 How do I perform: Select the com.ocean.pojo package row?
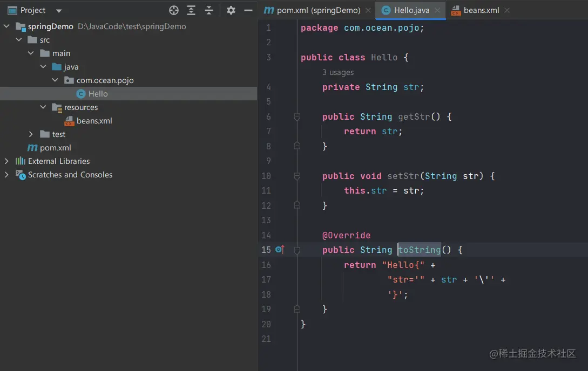point(129,80)
